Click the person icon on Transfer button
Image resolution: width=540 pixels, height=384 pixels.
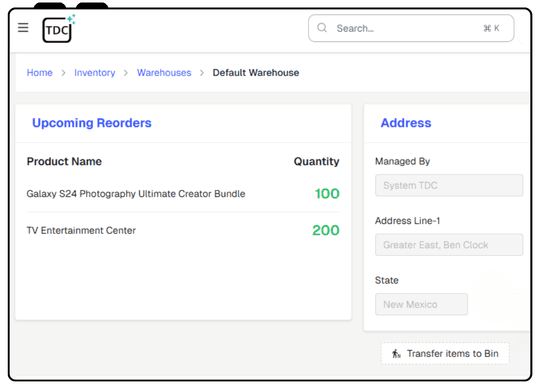click(396, 354)
